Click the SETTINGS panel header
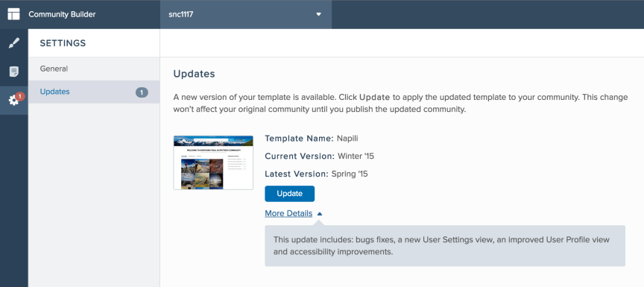This screenshot has width=644, height=287. pyautogui.click(x=63, y=43)
